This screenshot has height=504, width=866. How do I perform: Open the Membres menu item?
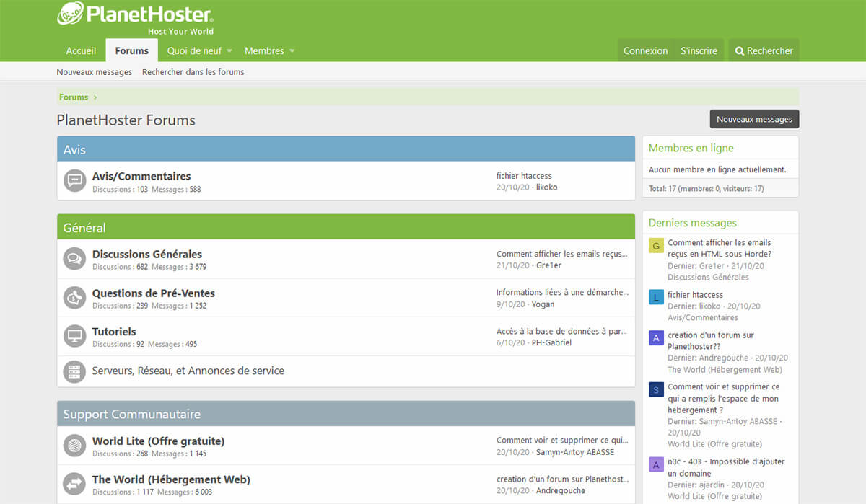click(264, 50)
